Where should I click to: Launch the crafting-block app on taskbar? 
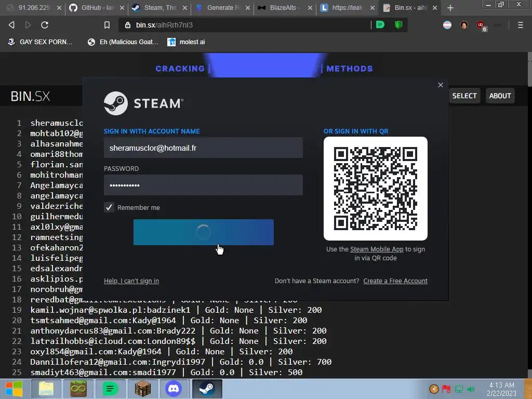click(142, 389)
